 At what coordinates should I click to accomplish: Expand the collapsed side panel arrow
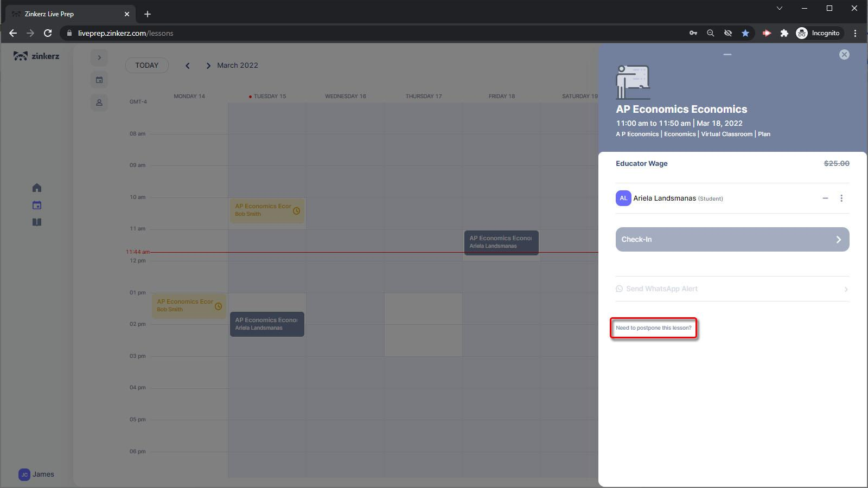point(99,57)
